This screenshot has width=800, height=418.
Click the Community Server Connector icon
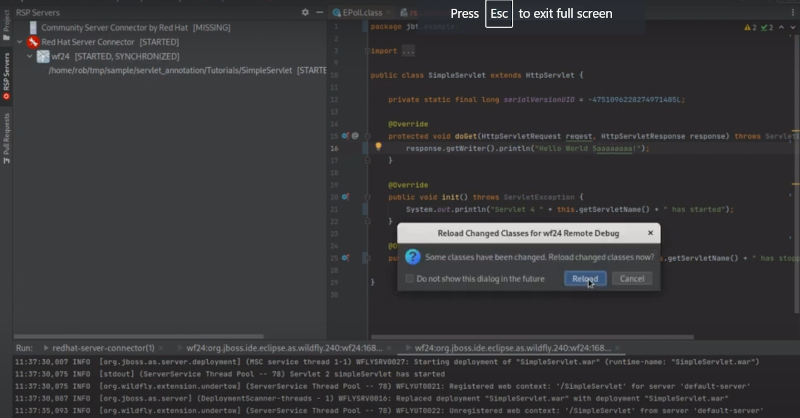(x=33, y=28)
